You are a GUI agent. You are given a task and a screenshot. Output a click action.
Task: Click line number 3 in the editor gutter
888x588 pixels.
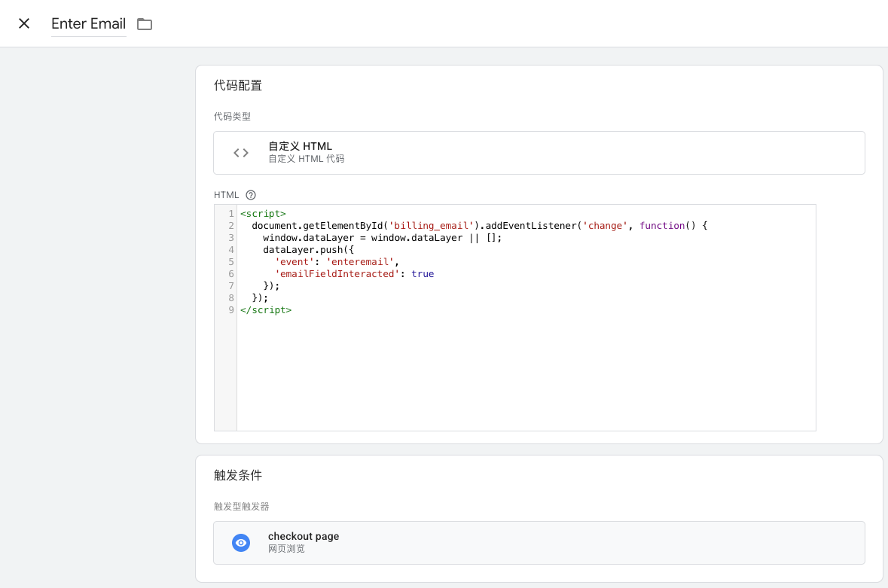pos(230,238)
